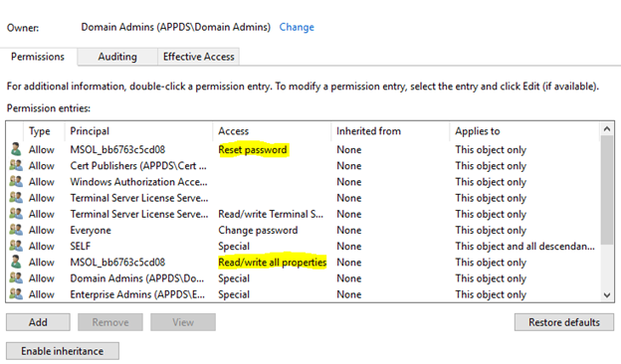This screenshot has width=621, height=364.
Task: Select the Everyone principal entry
Action: click(91, 230)
